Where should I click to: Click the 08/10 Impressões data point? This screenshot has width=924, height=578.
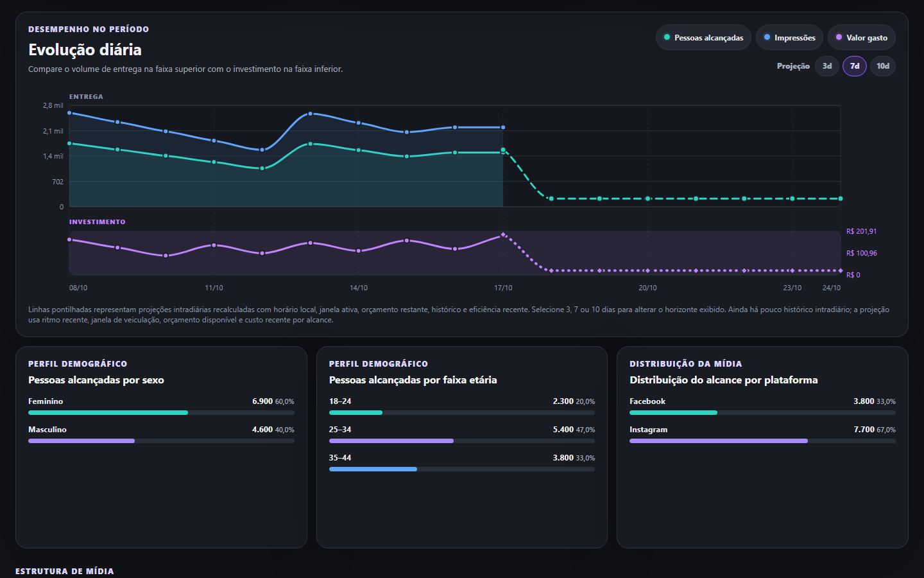tap(69, 113)
